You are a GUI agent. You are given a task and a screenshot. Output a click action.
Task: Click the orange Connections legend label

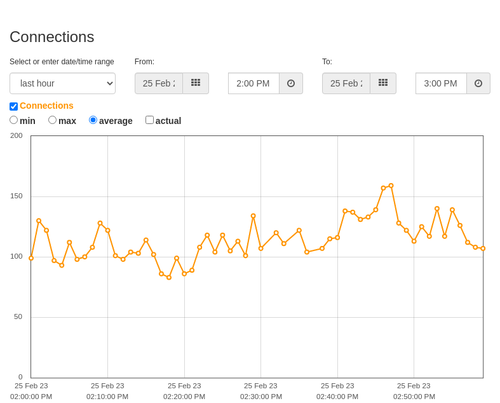[x=46, y=106]
